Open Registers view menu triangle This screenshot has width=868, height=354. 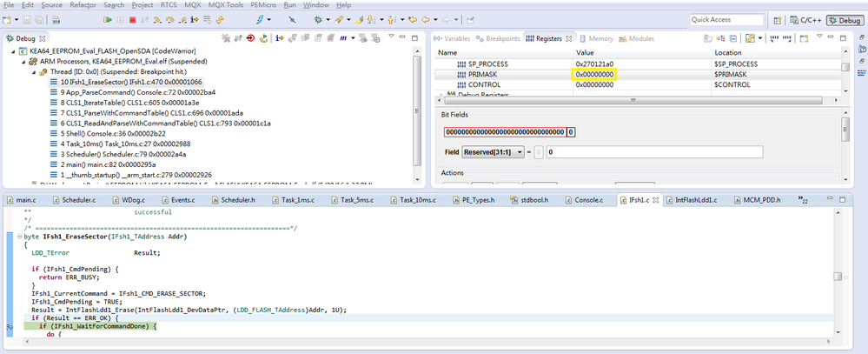tap(820, 37)
